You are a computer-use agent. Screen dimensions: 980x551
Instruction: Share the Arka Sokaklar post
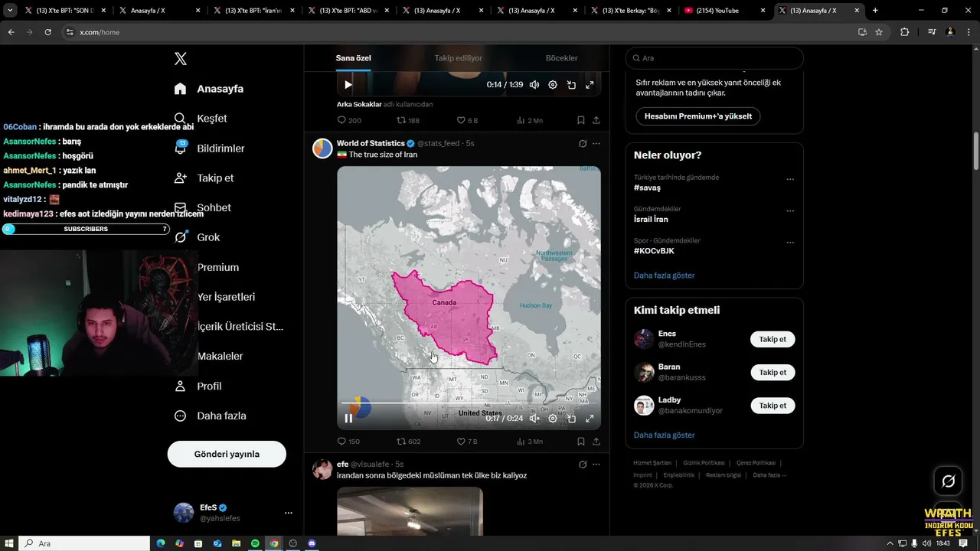click(596, 120)
